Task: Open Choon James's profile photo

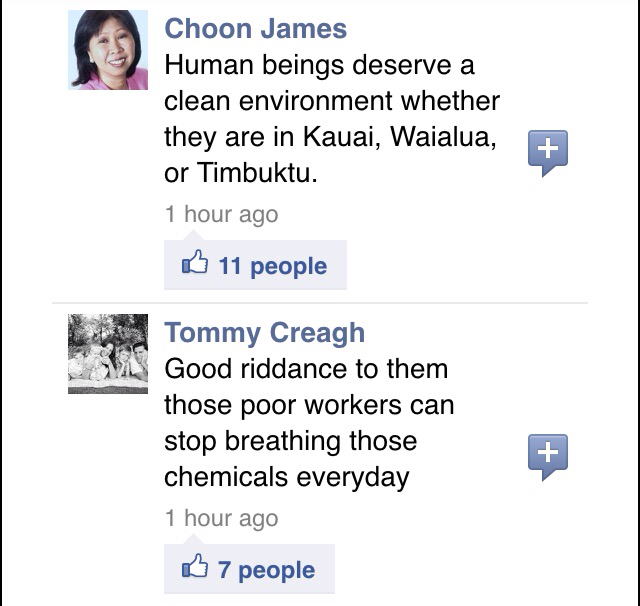Action: [107, 51]
